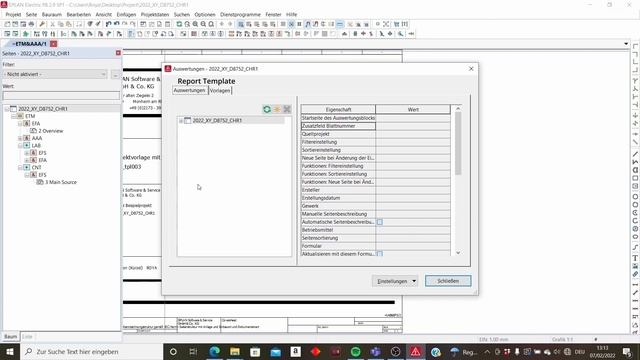The width and height of the screenshot is (640, 360).
Task: Close the Auswertungen dialog with X
Action: (x=471, y=69)
